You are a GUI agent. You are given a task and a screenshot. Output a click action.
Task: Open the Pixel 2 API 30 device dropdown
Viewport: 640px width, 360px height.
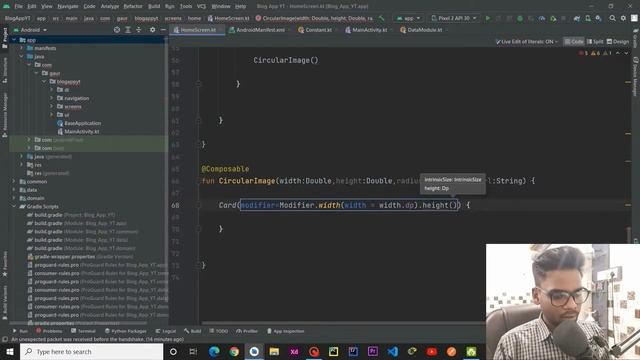[453, 18]
